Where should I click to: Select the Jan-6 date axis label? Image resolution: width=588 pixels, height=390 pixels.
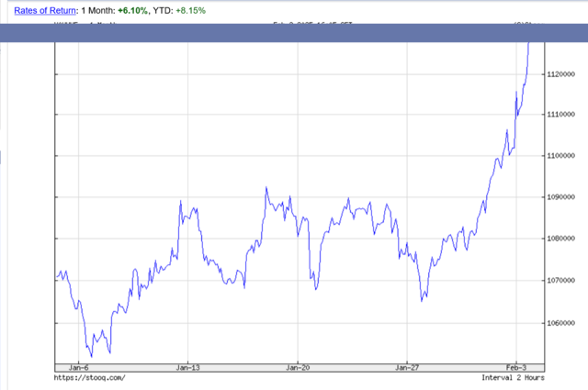click(79, 367)
